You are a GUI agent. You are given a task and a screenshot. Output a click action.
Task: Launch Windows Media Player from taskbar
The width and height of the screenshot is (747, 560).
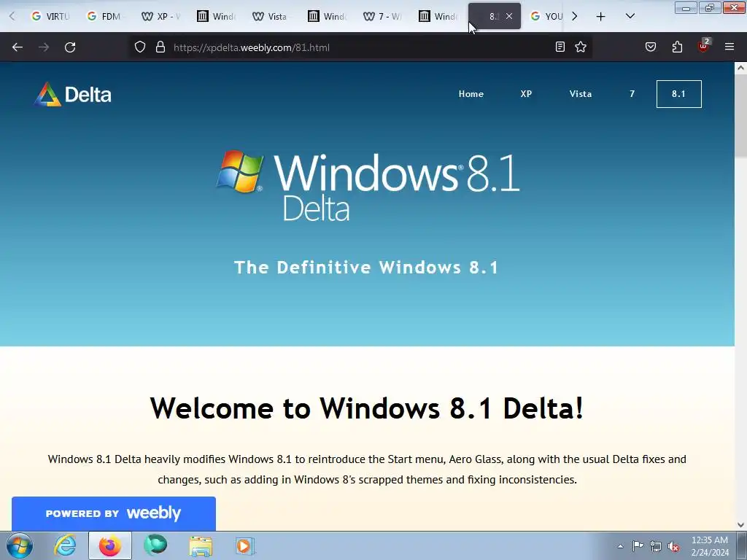click(245, 546)
